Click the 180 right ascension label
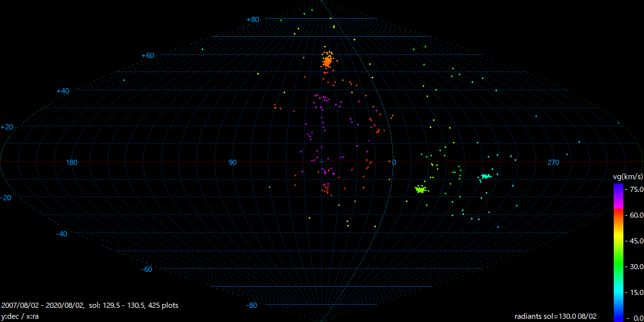 pos(72,162)
